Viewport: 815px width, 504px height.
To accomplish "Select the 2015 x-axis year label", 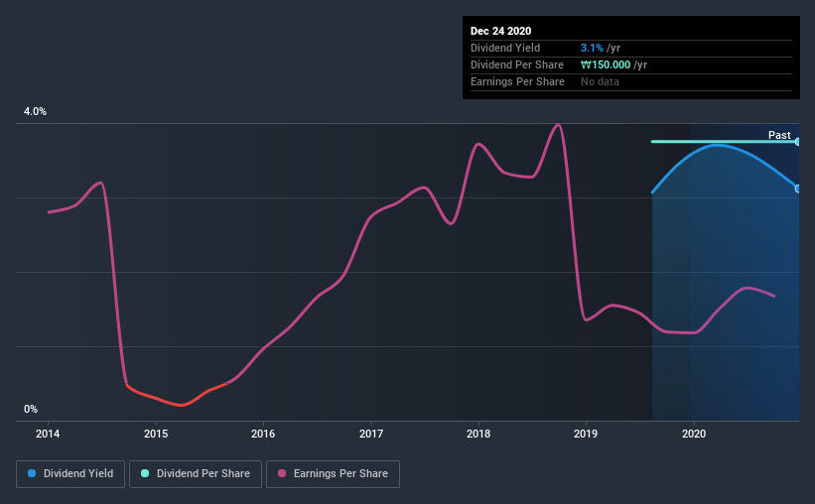I will pyautogui.click(x=156, y=434).
